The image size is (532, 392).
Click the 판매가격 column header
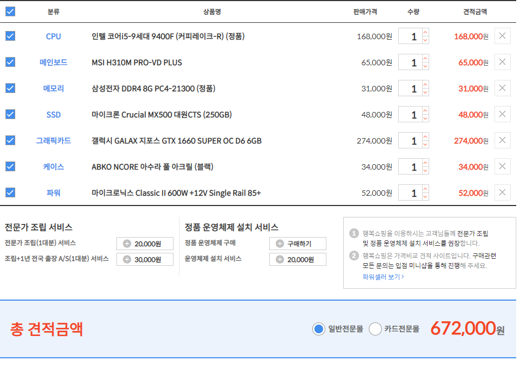tap(365, 11)
